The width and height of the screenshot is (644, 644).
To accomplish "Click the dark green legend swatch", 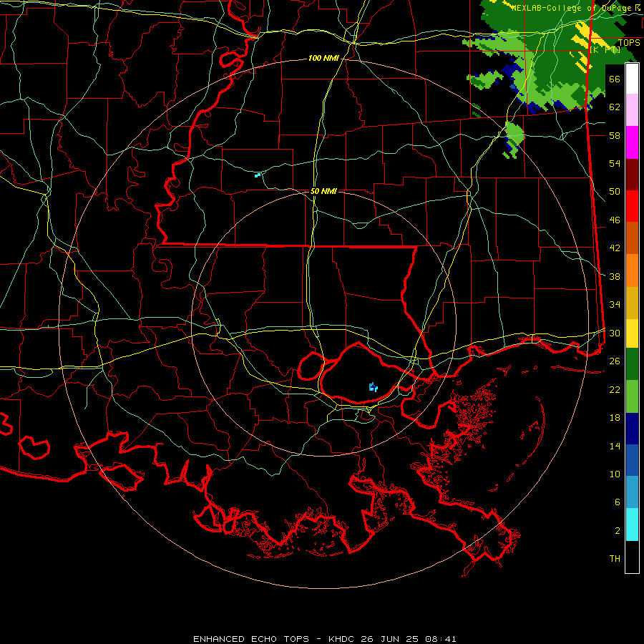I will 632,364.
